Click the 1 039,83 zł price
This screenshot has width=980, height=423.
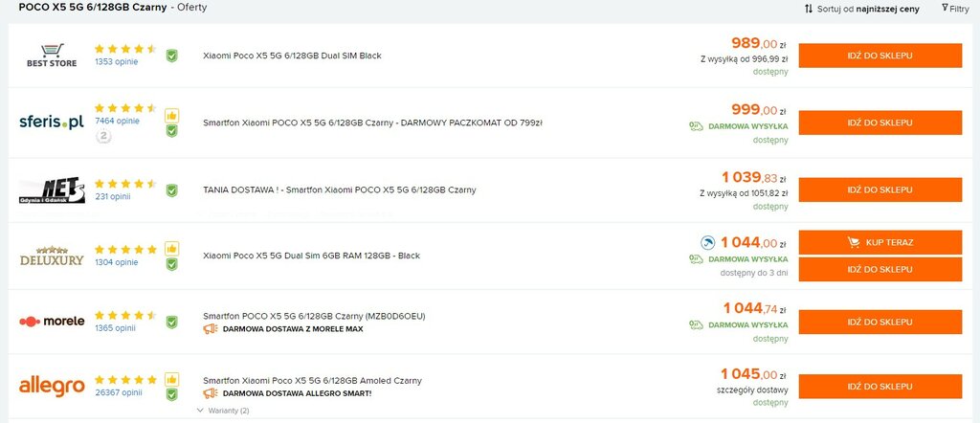tap(754, 177)
